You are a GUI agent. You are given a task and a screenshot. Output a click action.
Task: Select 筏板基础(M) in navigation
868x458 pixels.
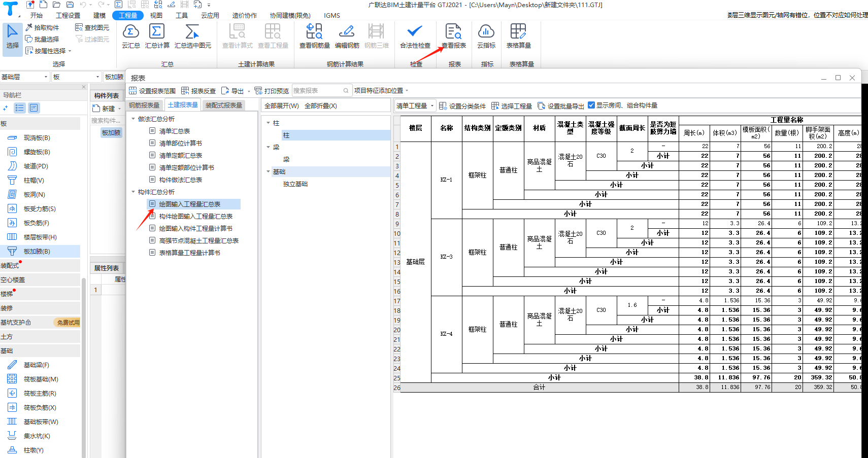coord(40,379)
